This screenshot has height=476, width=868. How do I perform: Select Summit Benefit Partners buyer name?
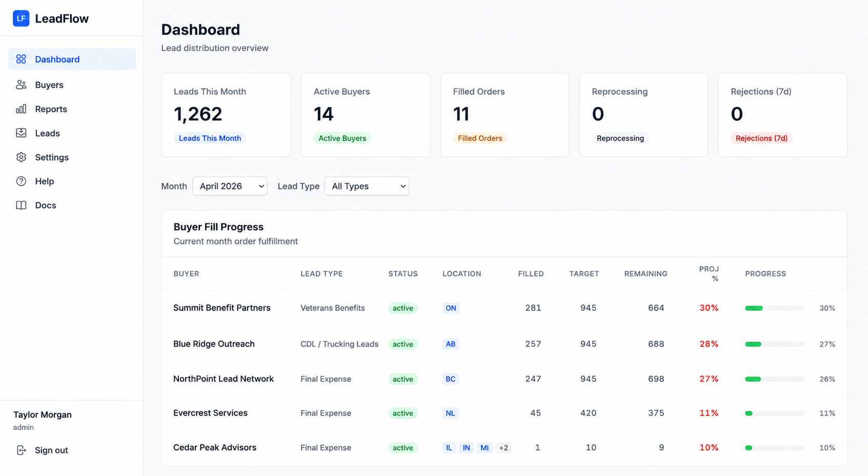point(221,308)
